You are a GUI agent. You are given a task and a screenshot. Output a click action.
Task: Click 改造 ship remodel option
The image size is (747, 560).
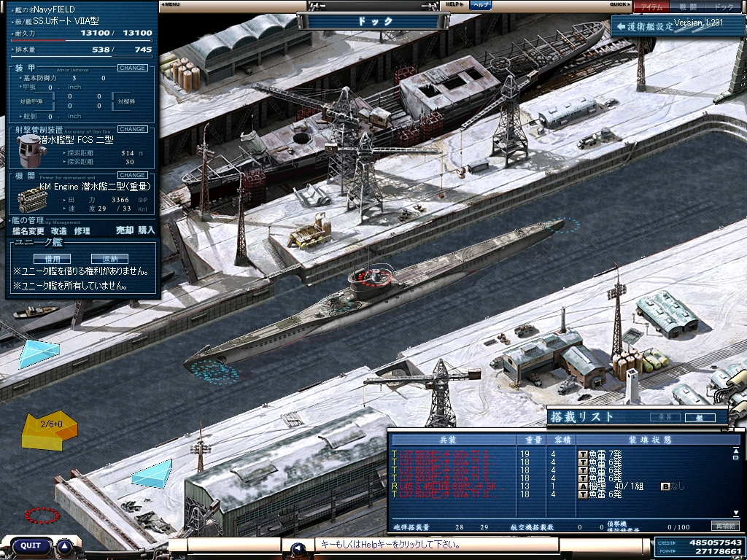[59, 231]
